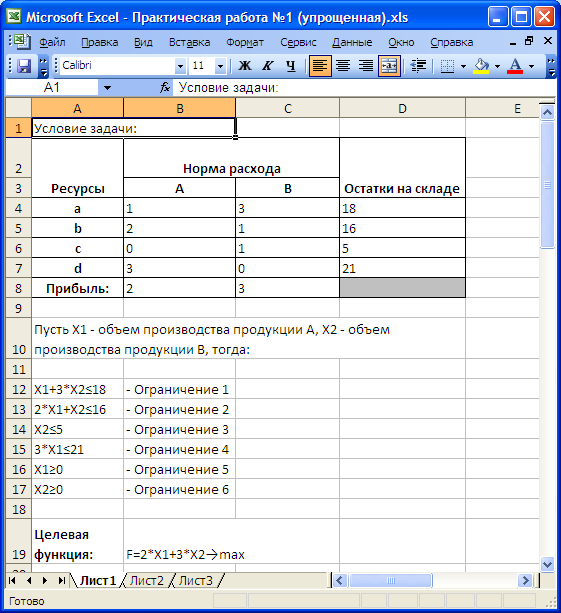561x613 pixels.
Task: Click the decrease indent icon
Action: click(x=418, y=66)
